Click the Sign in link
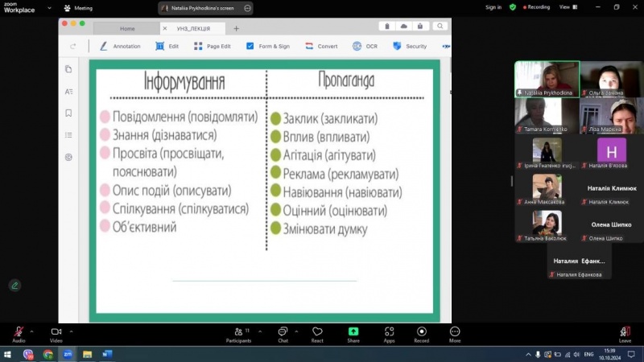Image resolution: width=644 pixels, height=362 pixels. 493,7
